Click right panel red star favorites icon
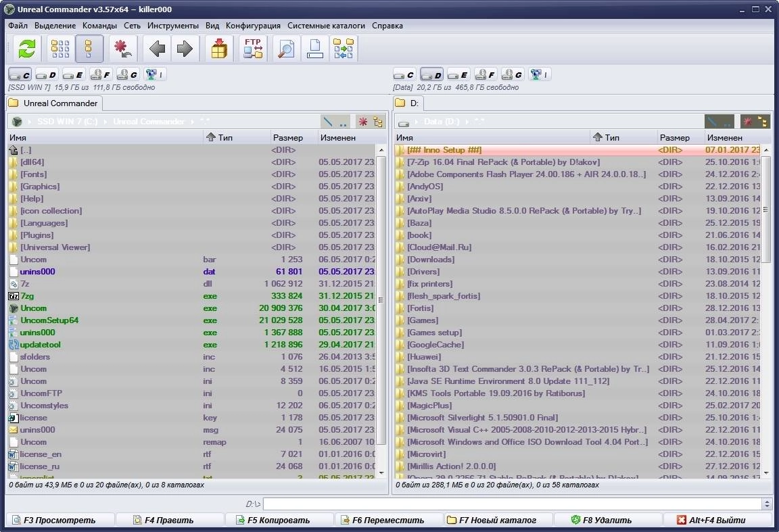 747,121
